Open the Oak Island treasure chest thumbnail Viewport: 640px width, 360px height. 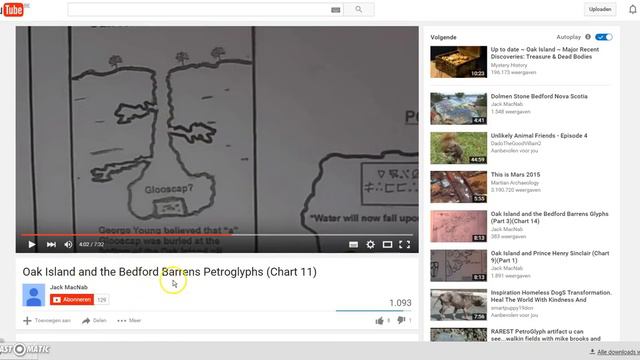point(458,62)
